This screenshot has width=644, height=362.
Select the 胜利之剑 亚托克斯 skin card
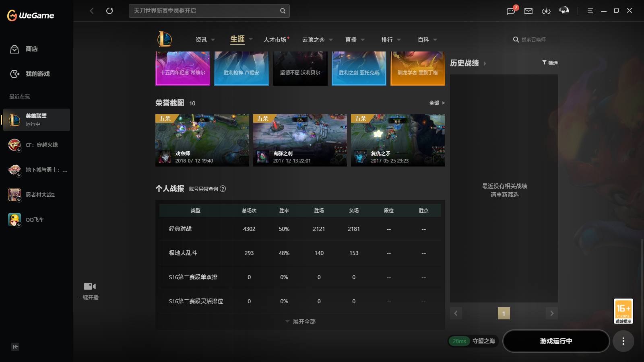(359, 68)
